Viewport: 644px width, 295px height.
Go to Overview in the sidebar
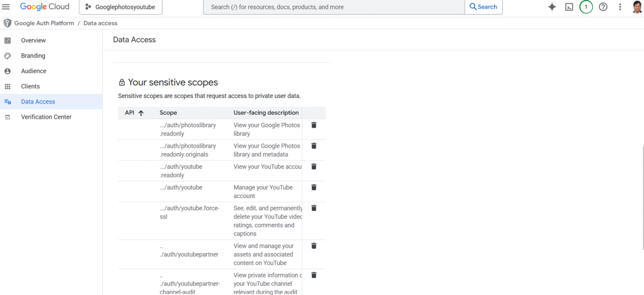pyautogui.click(x=33, y=40)
